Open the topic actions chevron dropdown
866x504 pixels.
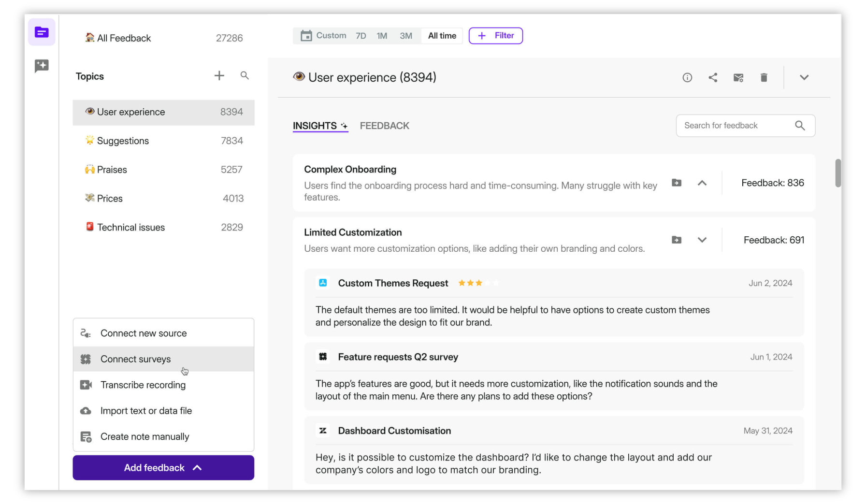pos(804,77)
